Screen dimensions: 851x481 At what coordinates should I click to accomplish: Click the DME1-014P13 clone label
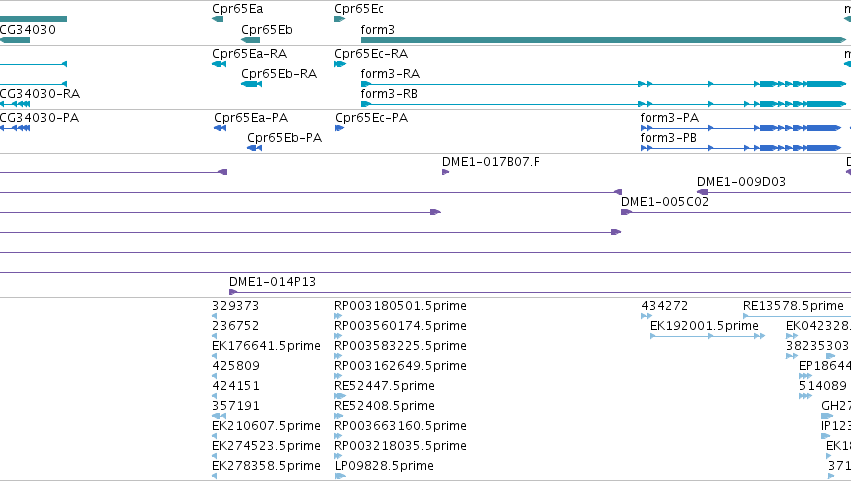pyautogui.click(x=272, y=282)
